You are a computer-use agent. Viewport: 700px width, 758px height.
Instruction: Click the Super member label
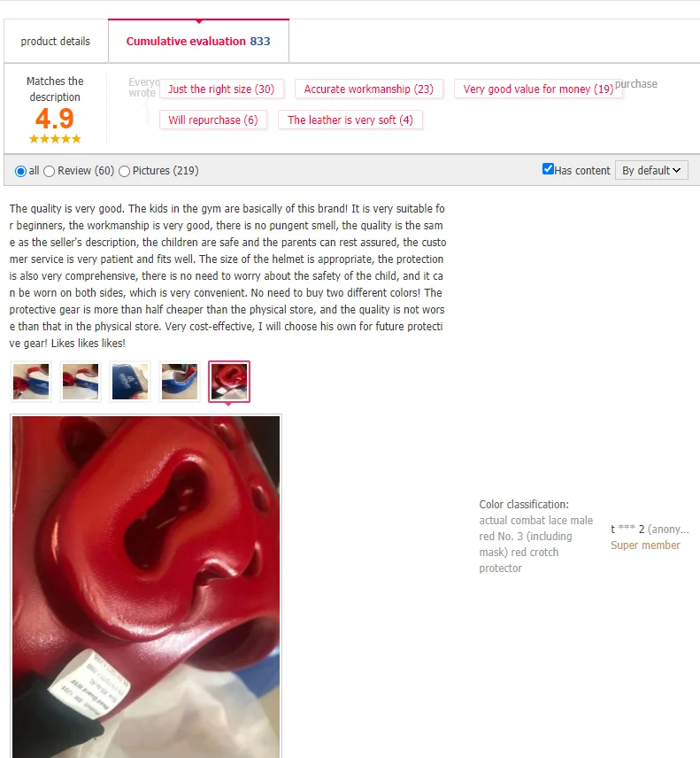(x=645, y=545)
